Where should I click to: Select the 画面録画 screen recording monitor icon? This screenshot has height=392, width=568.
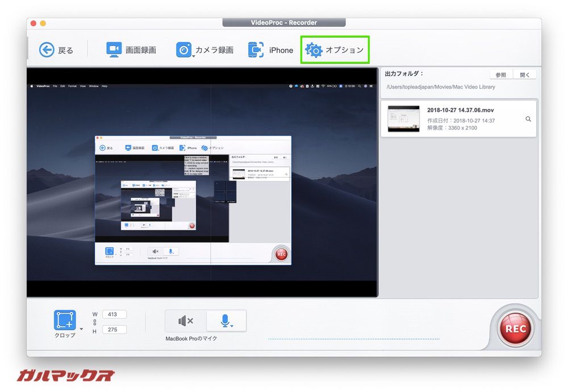click(115, 49)
